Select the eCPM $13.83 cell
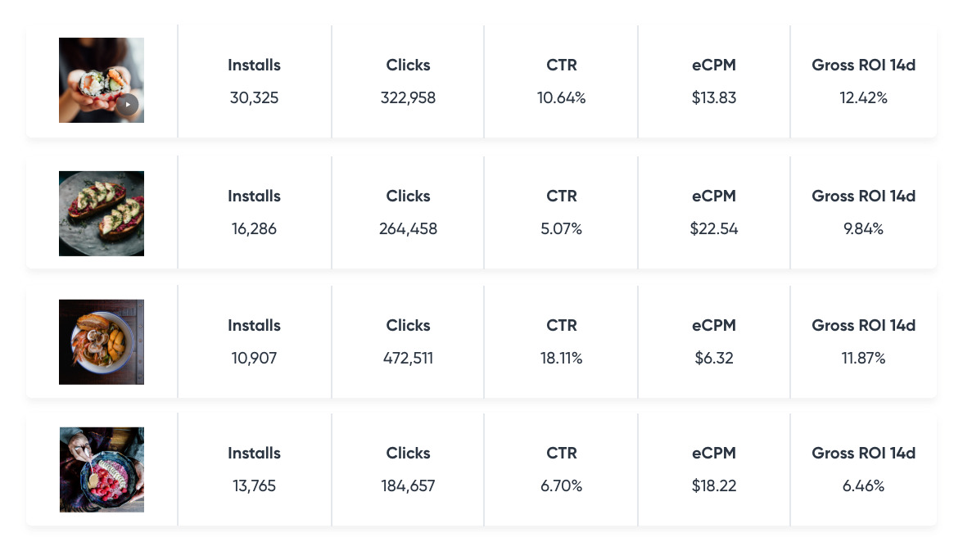The width and height of the screenshot is (963, 560). (x=714, y=81)
